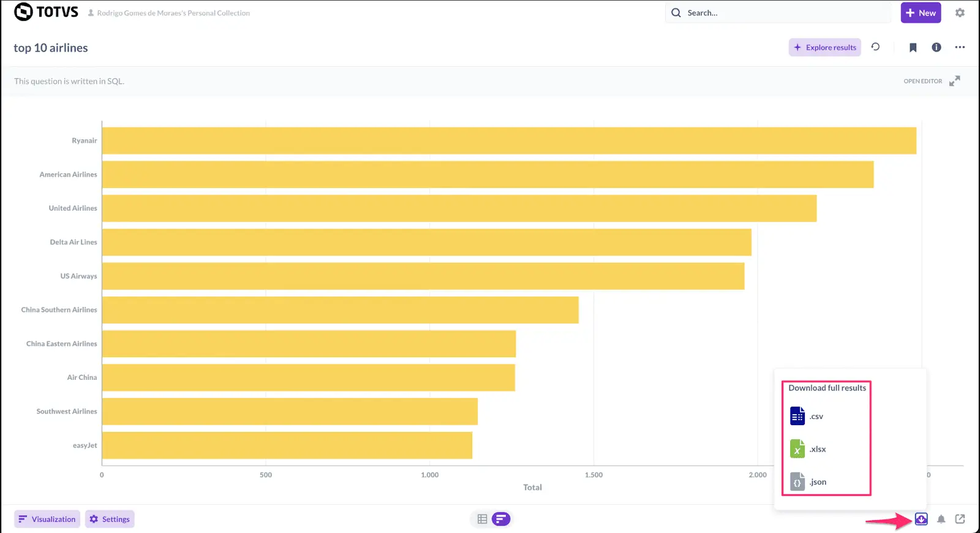Refresh the question results
The image size is (980, 533).
pos(875,47)
